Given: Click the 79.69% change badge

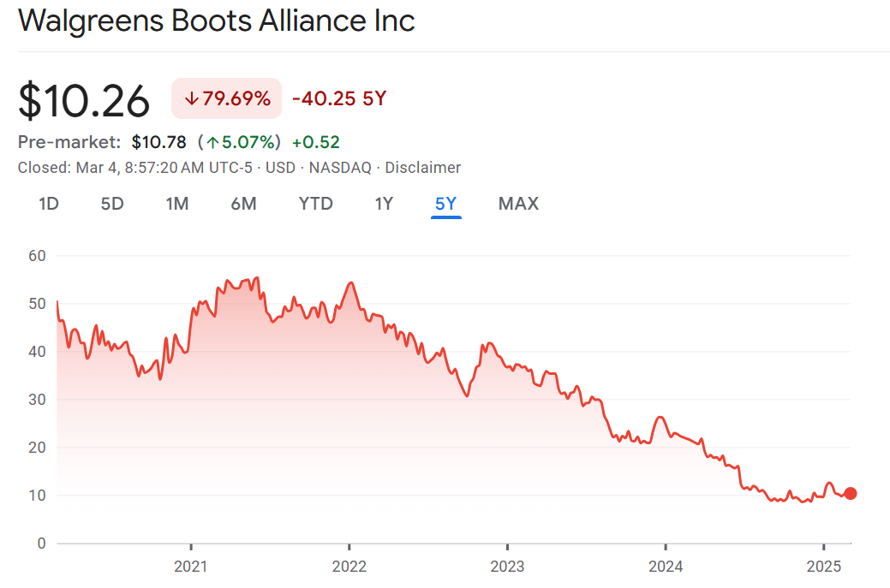Looking at the screenshot, I should pyautogui.click(x=227, y=98).
